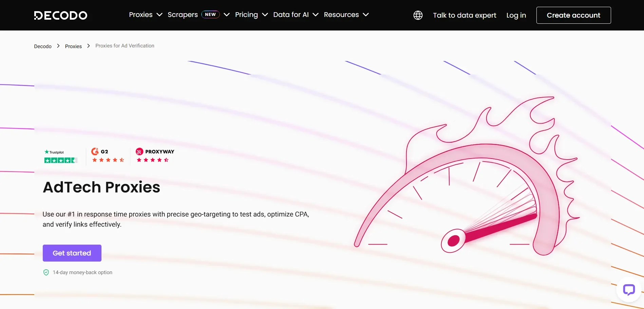Click the Create account button
The image size is (644, 309).
click(x=573, y=15)
